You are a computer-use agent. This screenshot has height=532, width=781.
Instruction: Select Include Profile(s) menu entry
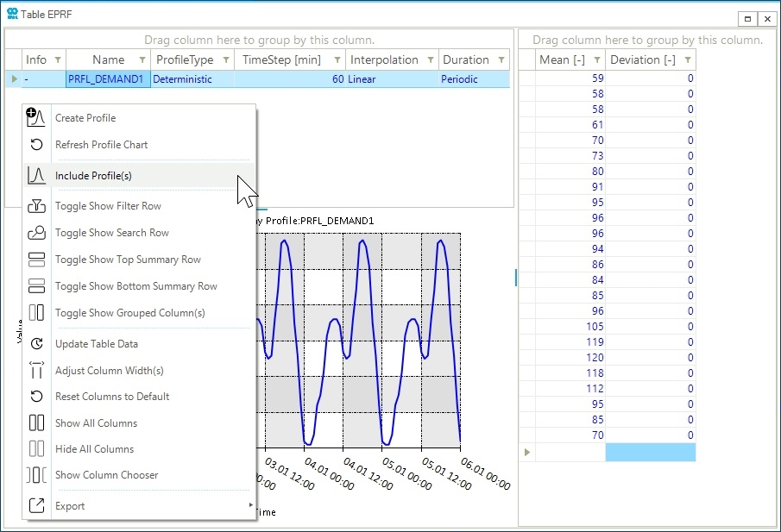pos(93,176)
